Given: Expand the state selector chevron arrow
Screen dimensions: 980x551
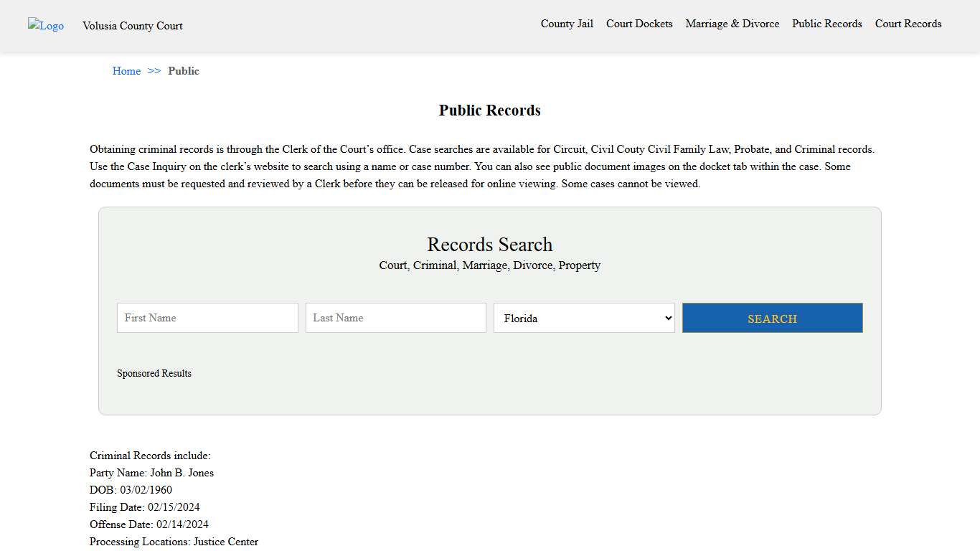Looking at the screenshot, I should pyautogui.click(x=668, y=318).
